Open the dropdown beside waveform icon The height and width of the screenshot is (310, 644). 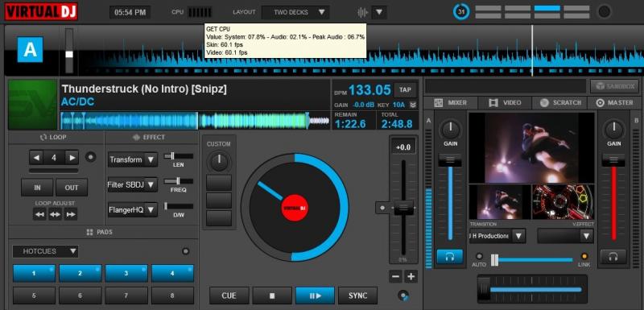tap(379, 12)
